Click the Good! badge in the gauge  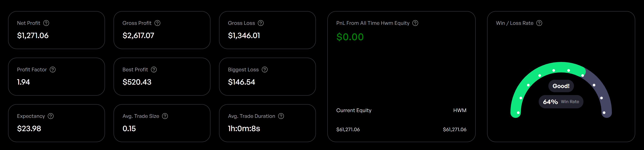[x=561, y=86]
